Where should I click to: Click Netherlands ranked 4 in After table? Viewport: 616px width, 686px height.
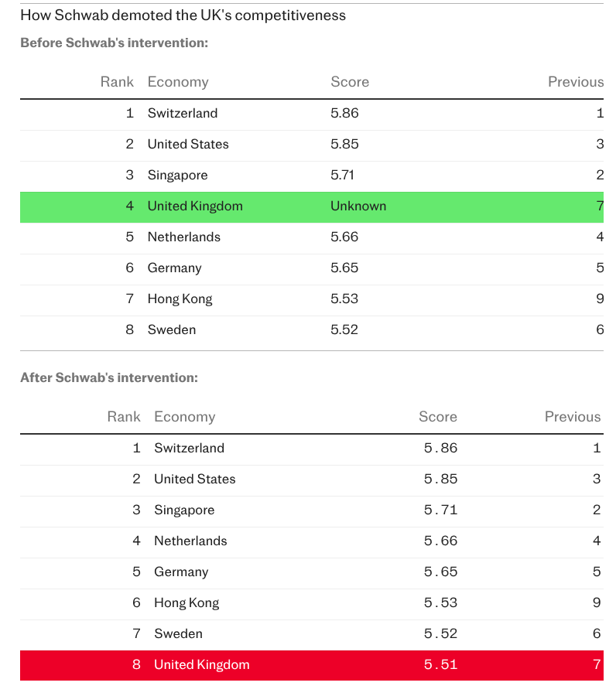190,541
